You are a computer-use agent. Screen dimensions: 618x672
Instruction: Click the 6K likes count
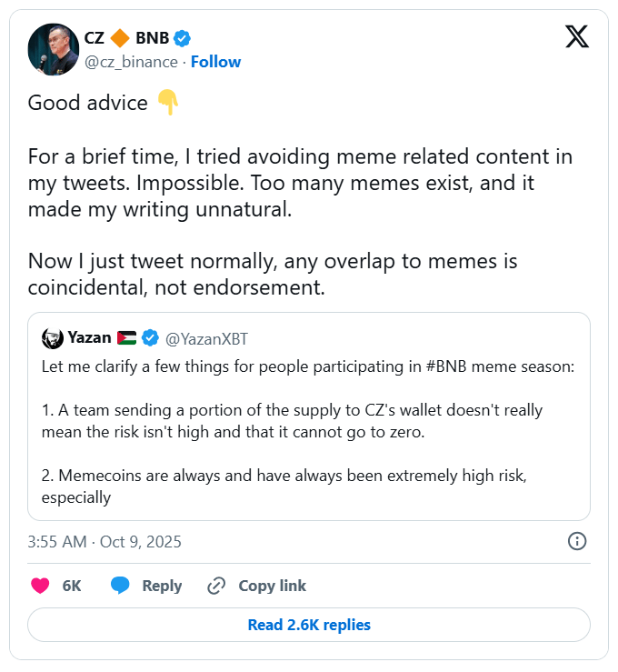point(72,587)
